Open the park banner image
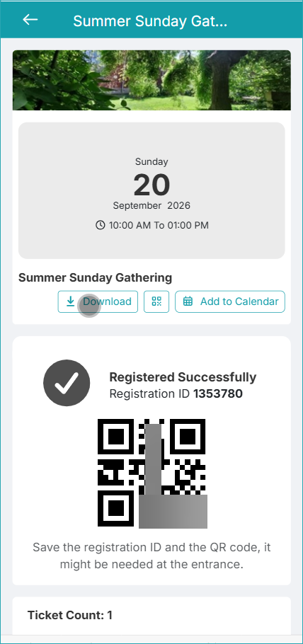This screenshot has width=303, height=644. tap(151, 80)
